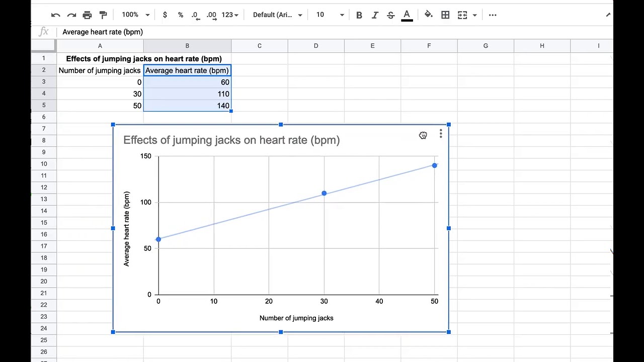Decrease decimal places

coord(196,15)
